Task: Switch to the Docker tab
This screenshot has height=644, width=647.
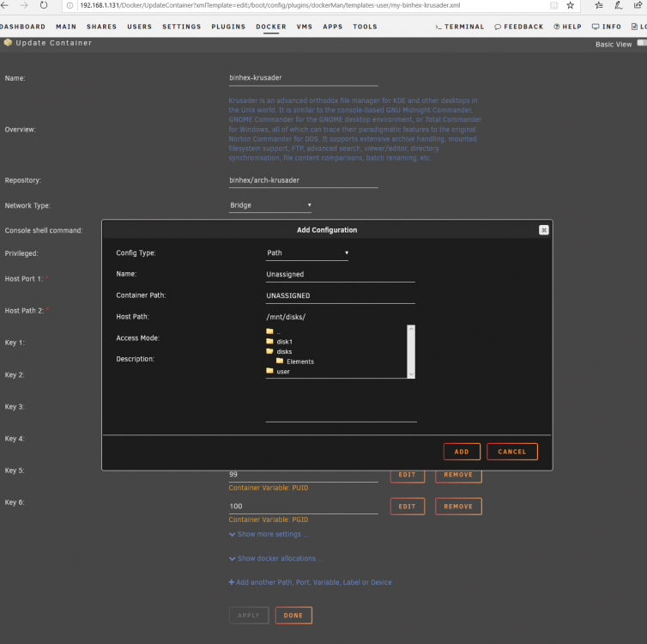Action: point(271,27)
